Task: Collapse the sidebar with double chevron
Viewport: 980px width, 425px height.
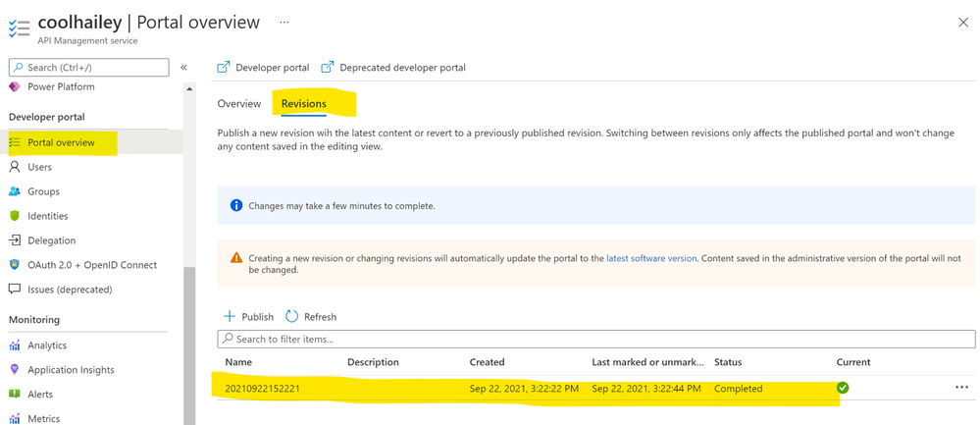Action: point(183,68)
